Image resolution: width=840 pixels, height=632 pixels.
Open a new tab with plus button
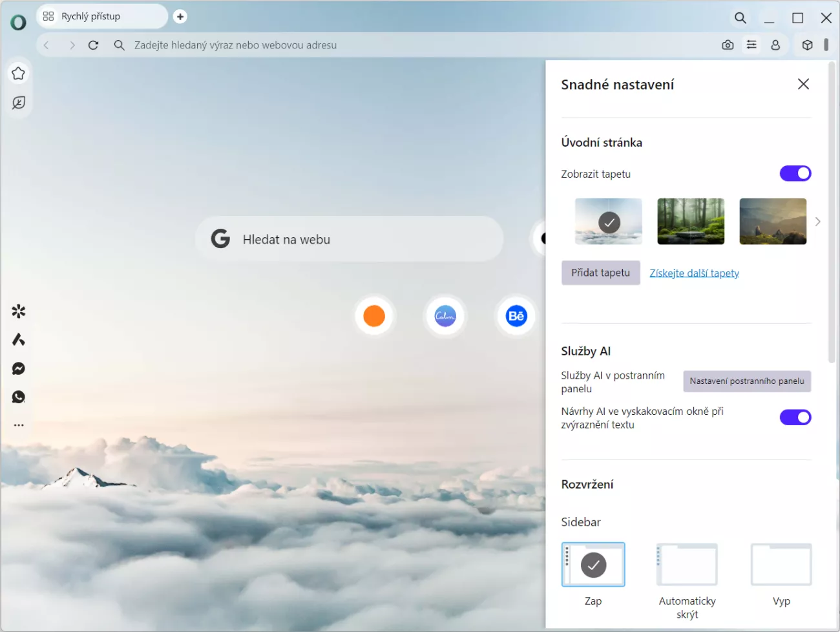click(x=180, y=17)
